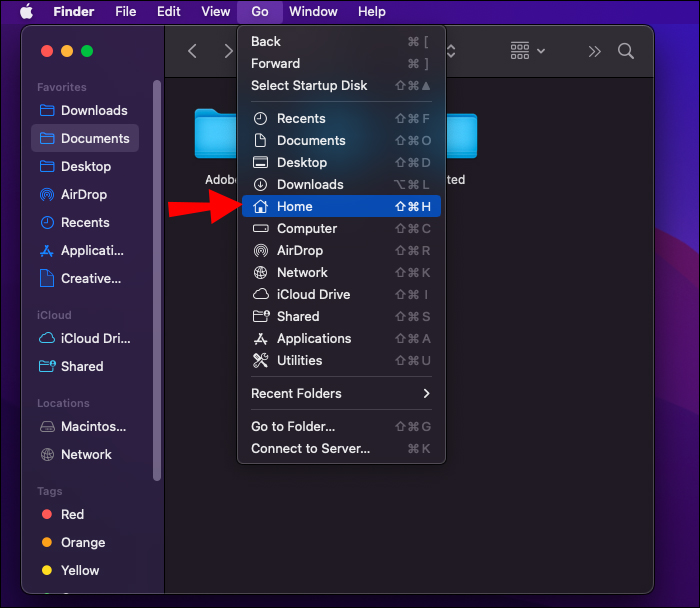Click the AirDrop icon in the sidebar

tap(47, 194)
